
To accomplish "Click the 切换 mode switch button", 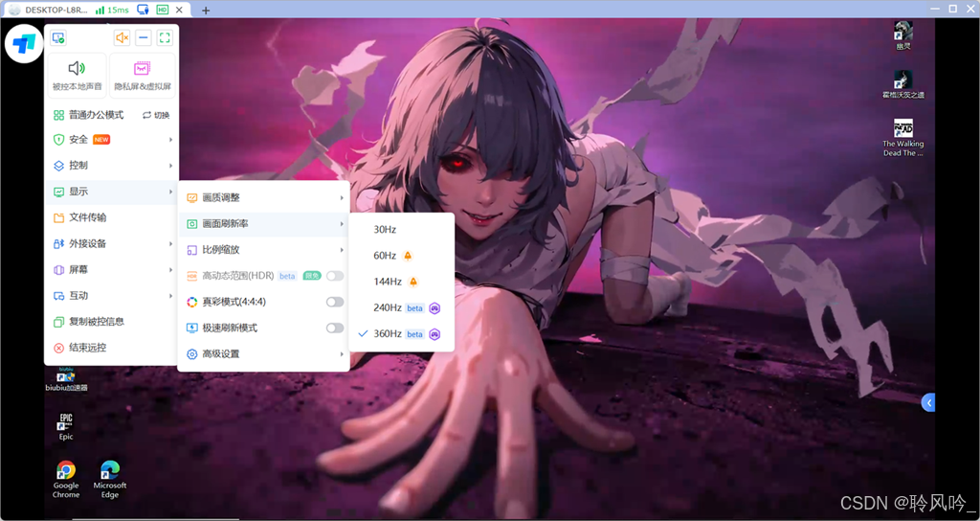I will click(x=156, y=115).
